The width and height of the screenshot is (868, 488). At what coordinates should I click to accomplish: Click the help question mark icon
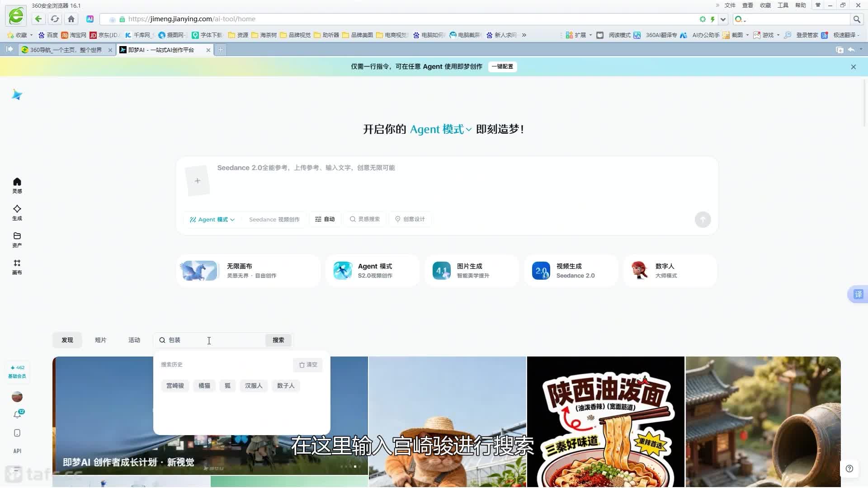coord(849,469)
